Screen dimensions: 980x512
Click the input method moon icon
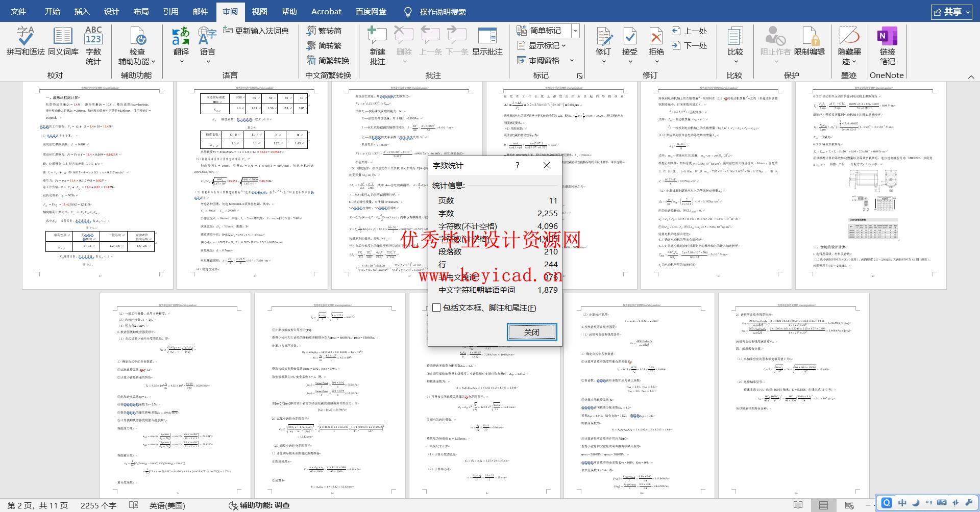coord(916,503)
